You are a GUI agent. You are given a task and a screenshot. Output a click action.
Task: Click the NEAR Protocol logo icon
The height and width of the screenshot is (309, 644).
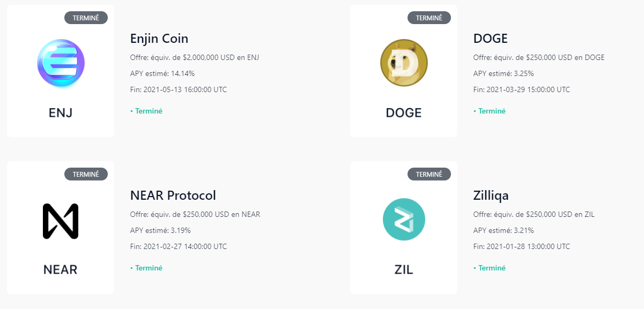point(61,221)
